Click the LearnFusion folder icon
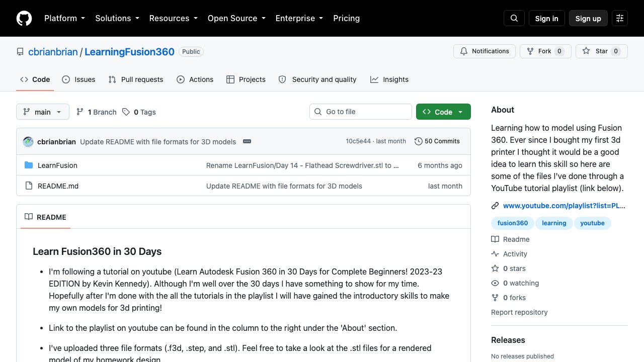Image resolution: width=644 pixels, height=362 pixels. click(29, 165)
